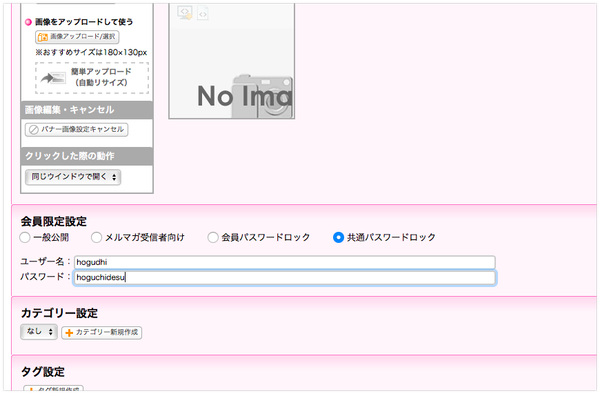Select 一般公開 radio button

(x=25, y=238)
